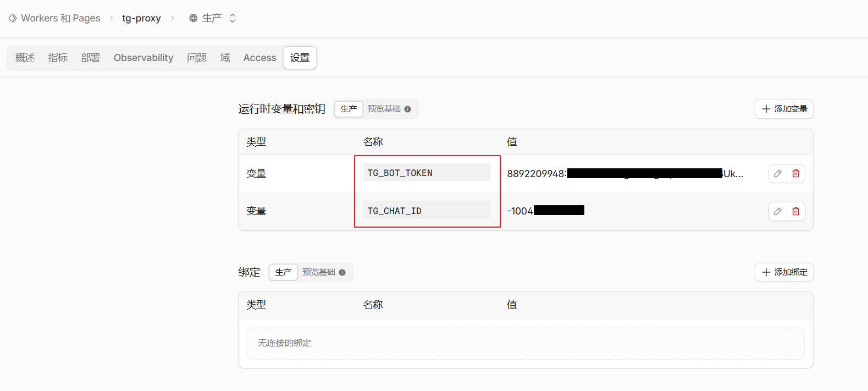Switch to the 问题 tab
The width and height of the screenshot is (868, 391).
click(x=196, y=58)
